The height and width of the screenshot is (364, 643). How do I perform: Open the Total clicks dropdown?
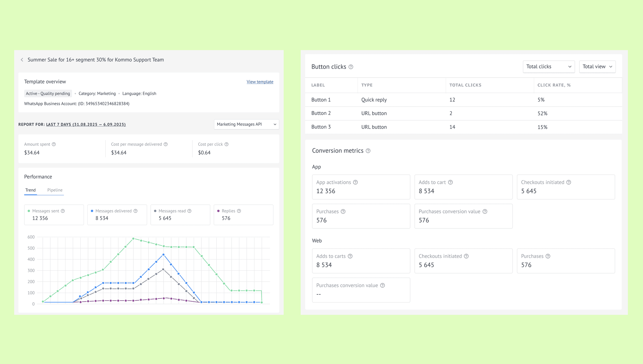(x=548, y=67)
